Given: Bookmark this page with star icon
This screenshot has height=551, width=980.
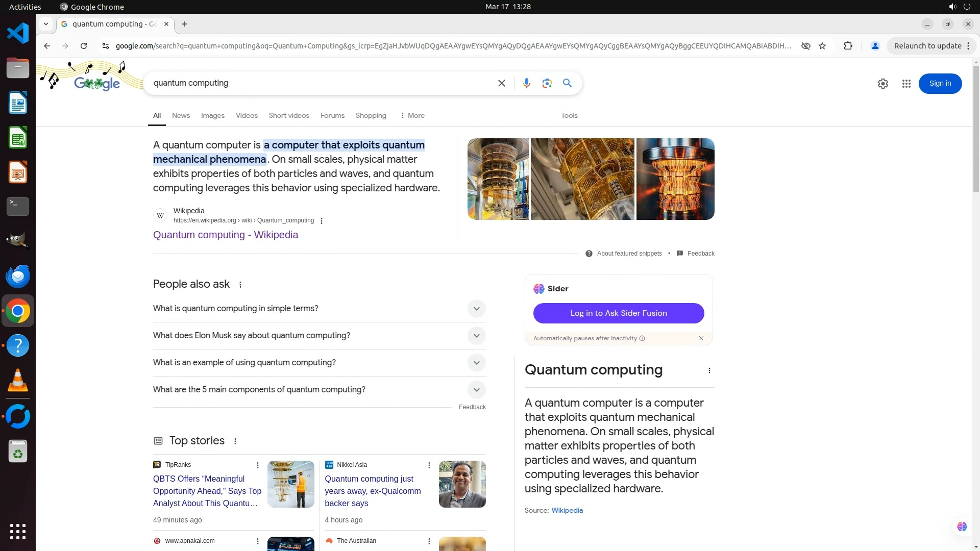Looking at the screenshot, I should pyautogui.click(x=822, y=46).
